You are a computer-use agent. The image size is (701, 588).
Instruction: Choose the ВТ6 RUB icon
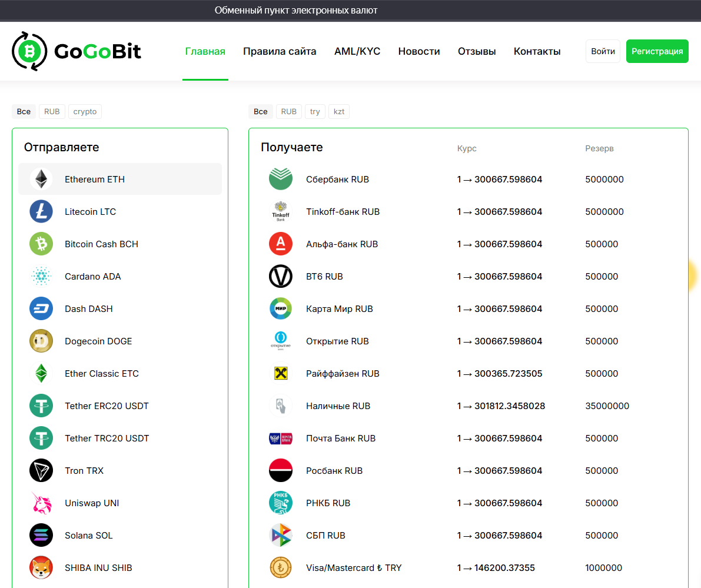tap(281, 276)
